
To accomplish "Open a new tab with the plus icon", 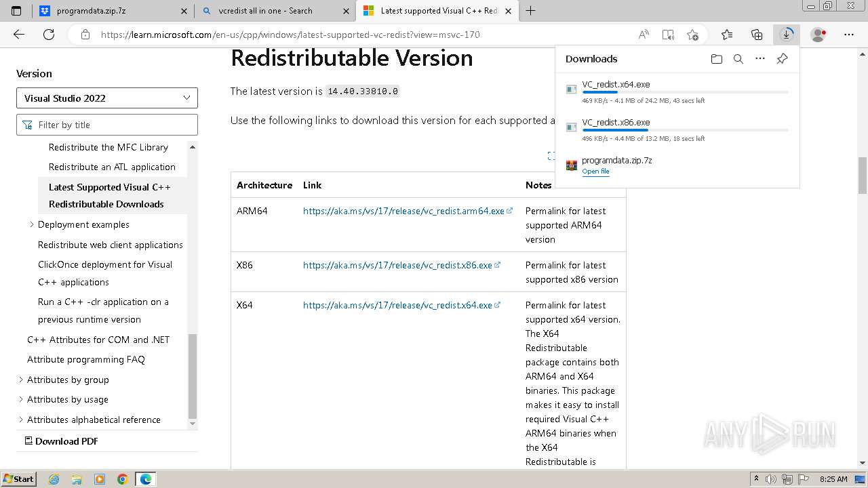I will (530, 11).
